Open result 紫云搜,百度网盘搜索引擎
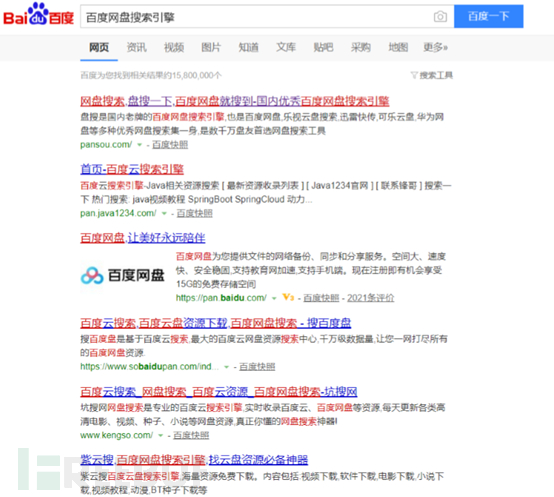Viewport: 554px width, 497px height. tap(194, 460)
